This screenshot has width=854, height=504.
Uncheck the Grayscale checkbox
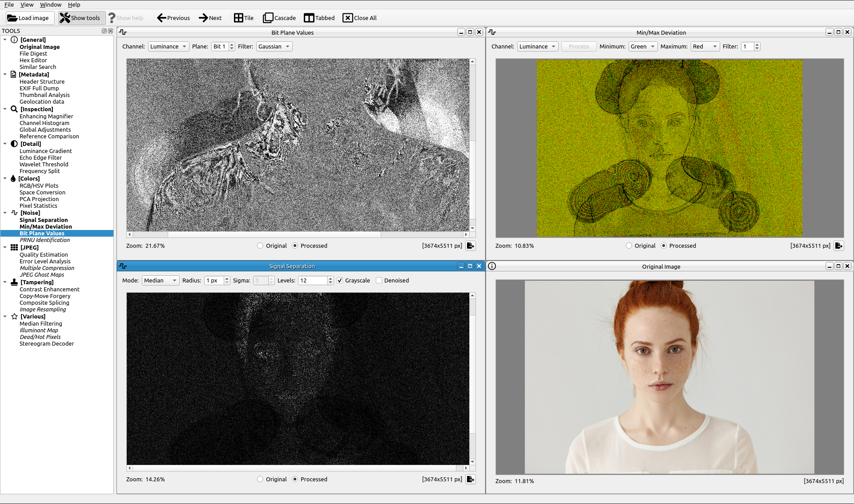click(x=340, y=280)
